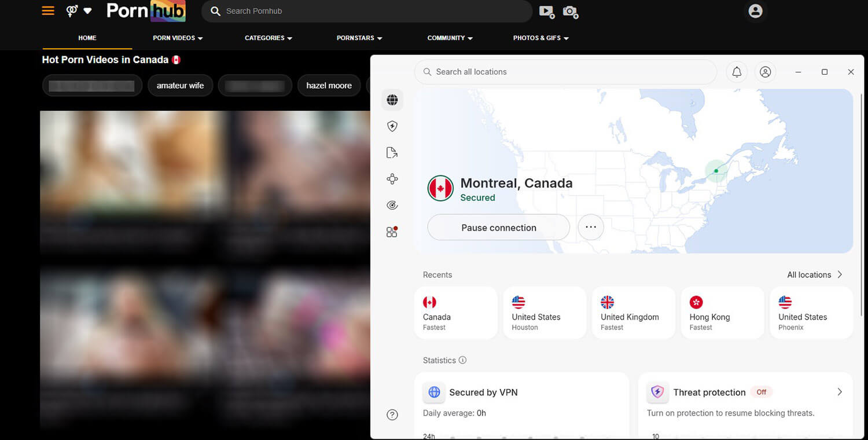Image resolution: width=868 pixels, height=440 pixels.
Task: Click 'Hot Porn Videos in Canada' heading
Action: (x=105, y=60)
